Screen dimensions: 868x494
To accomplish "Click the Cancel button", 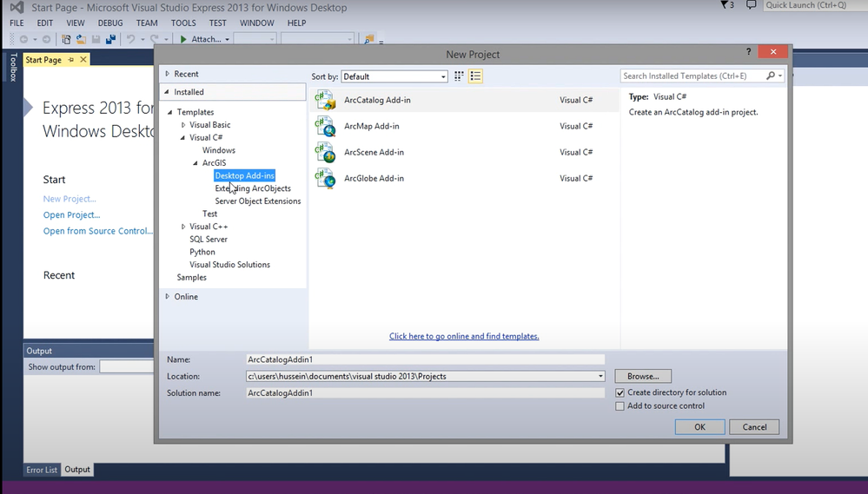I will [x=754, y=427].
